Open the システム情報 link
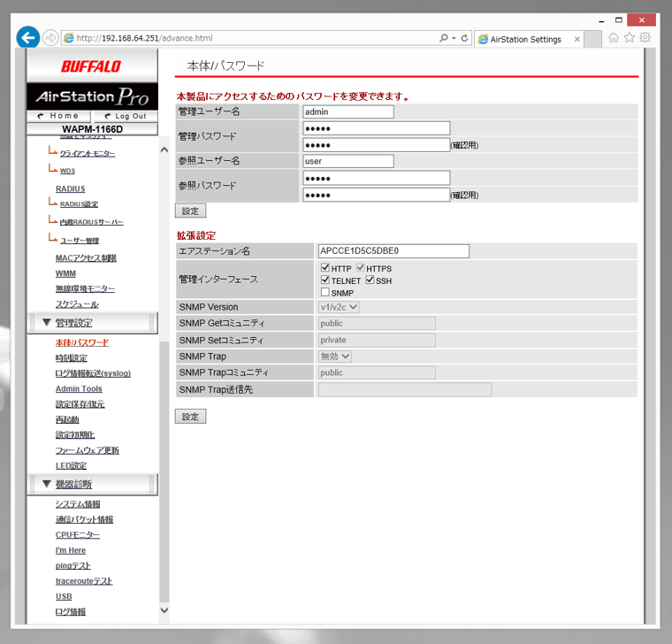The image size is (672, 644). coord(78,504)
